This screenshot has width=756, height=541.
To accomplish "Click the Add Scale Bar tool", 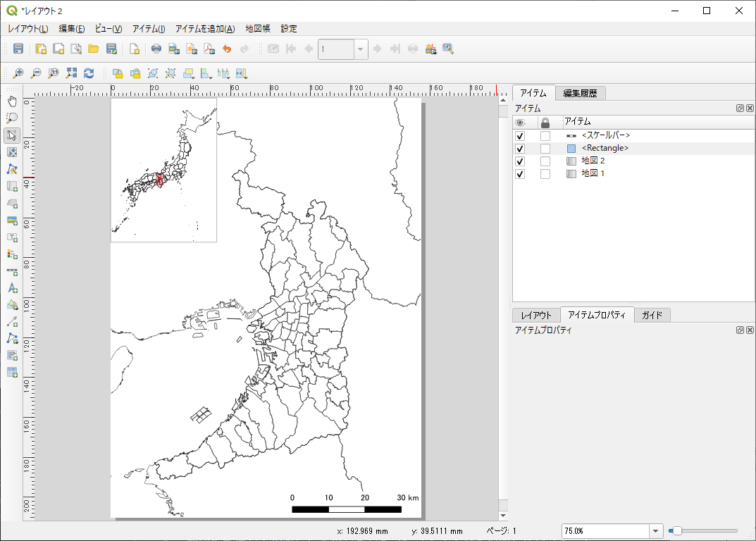I will (12, 270).
